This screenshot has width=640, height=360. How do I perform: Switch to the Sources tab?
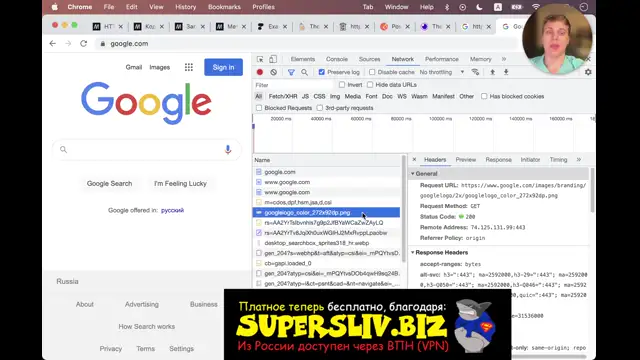point(369,59)
